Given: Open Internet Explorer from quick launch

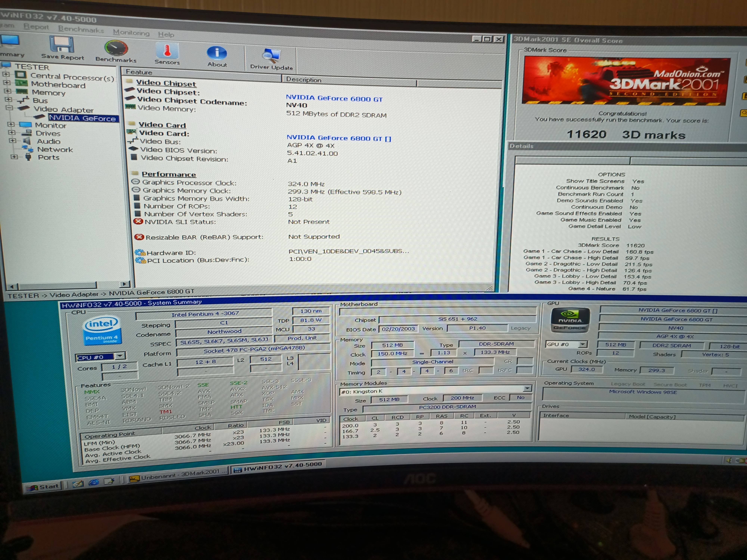Looking at the screenshot, I should coord(94,483).
